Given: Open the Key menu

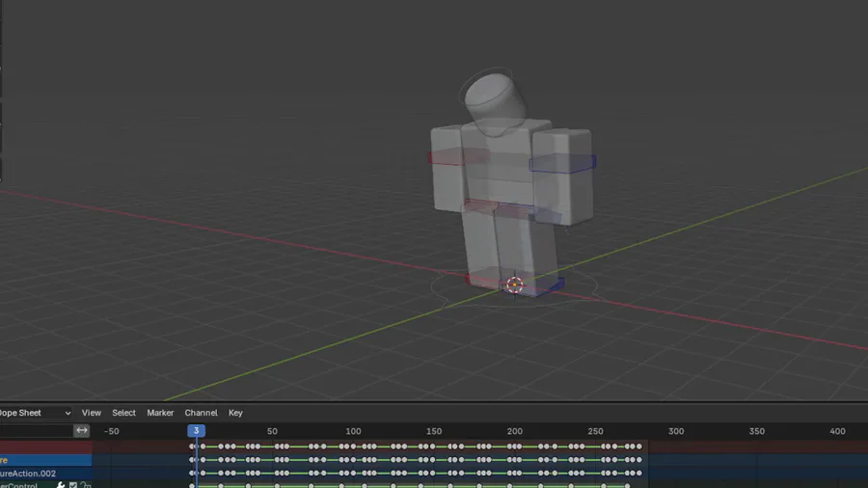Looking at the screenshot, I should [x=235, y=413].
